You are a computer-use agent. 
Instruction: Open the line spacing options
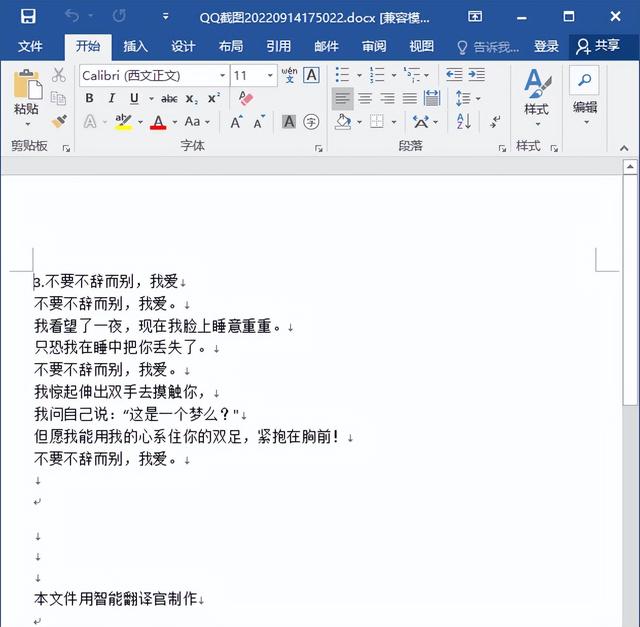point(463,98)
